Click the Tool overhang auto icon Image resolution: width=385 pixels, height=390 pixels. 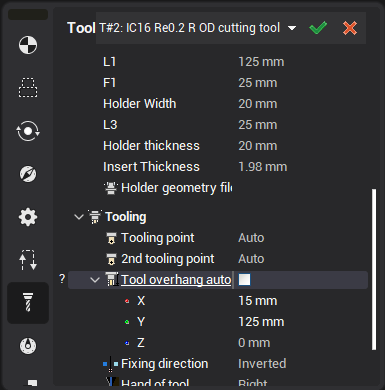coord(112,279)
